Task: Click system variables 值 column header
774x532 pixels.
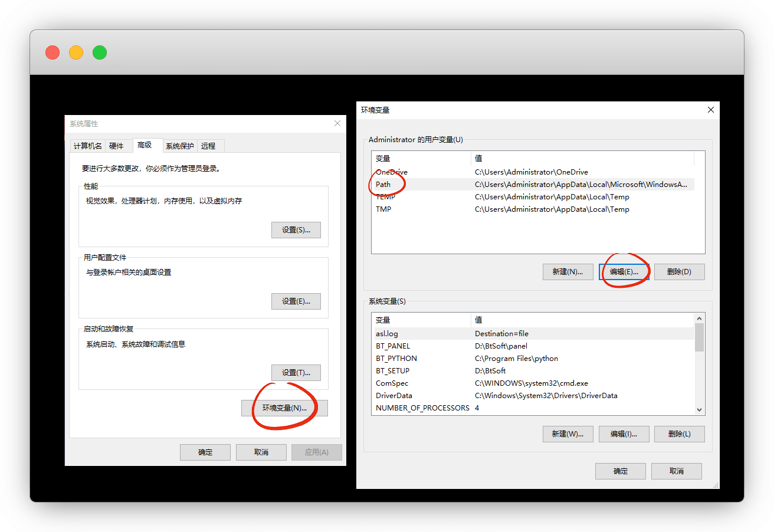Action: click(x=583, y=320)
